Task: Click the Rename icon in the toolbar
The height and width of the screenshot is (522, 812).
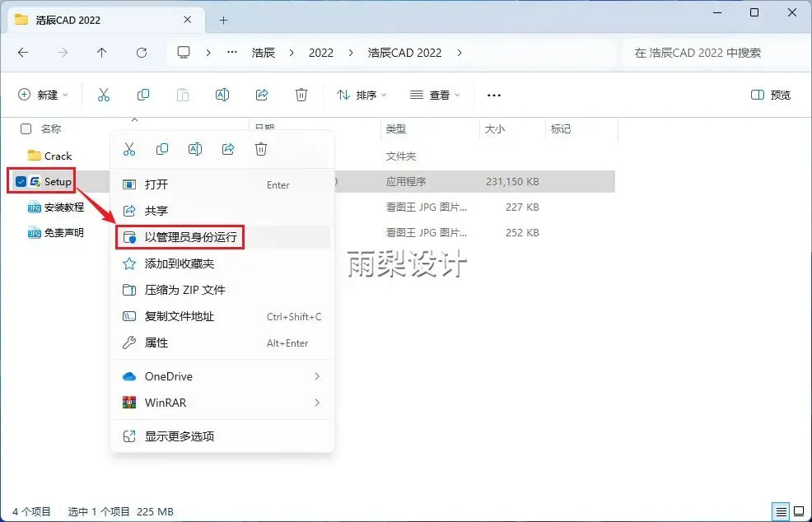Action: (x=222, y=95)
